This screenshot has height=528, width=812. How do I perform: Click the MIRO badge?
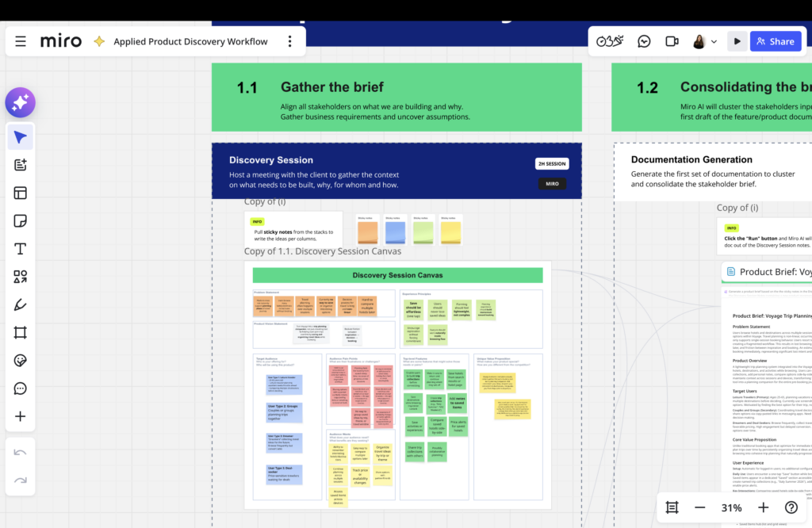(552, 184)
